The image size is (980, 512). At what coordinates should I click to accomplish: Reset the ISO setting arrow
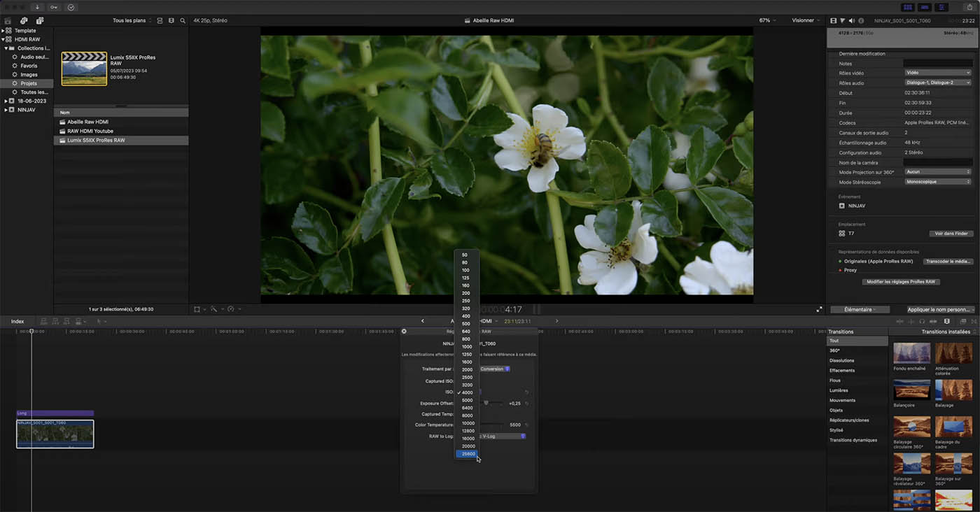pos(526,392)
